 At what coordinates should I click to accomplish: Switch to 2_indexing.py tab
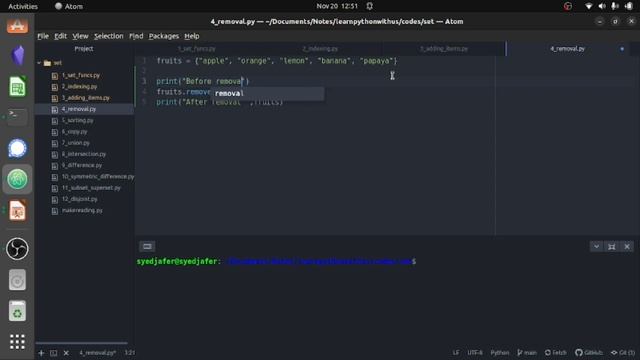click(x=320, y=49)
